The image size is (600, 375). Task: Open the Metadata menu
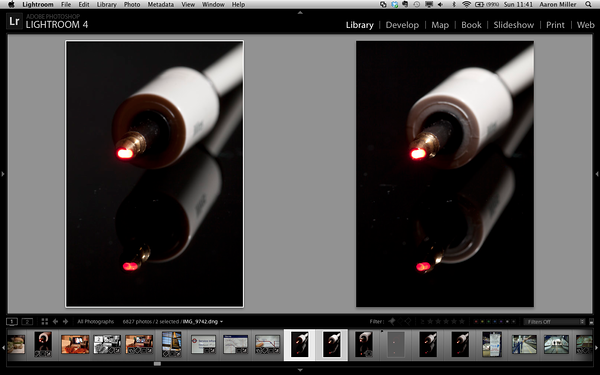point(161,5)
